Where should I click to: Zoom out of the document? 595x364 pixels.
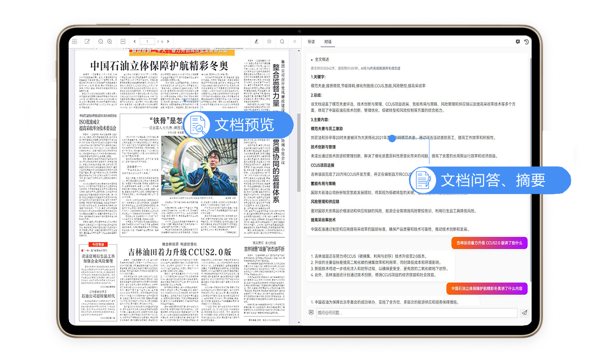coord(101,42)
